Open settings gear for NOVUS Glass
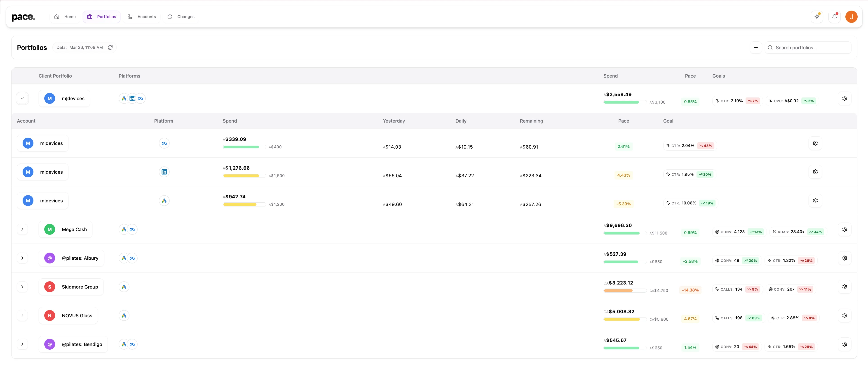The width and height of the screenshot is (868, 365). (845, 315)
